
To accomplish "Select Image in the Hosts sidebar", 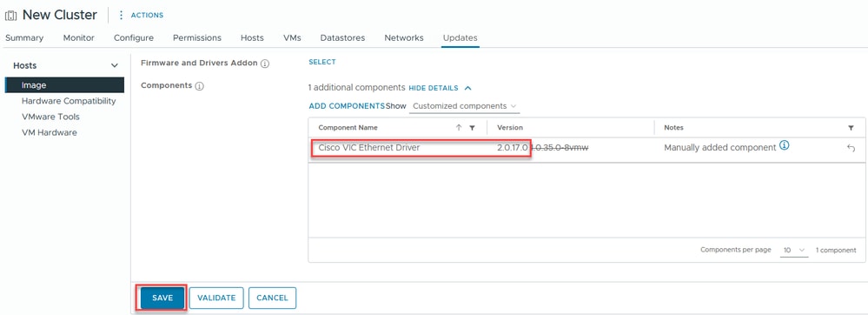I will coord(64,85).
